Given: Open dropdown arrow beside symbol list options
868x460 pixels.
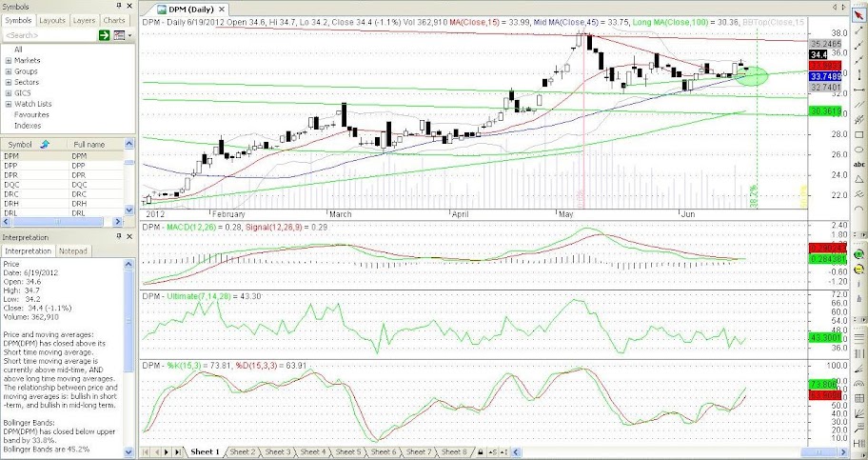Looking at the screenshot, I should tap(130, 35).
